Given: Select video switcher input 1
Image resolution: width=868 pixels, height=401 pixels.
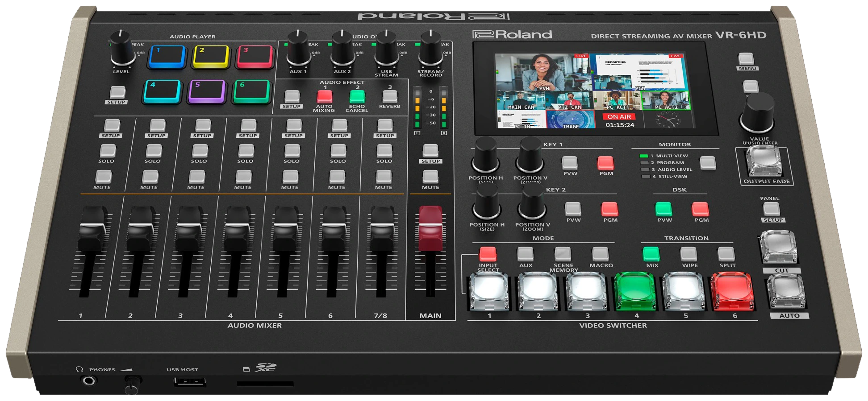Looking at the screenshot, I should 489,291.
